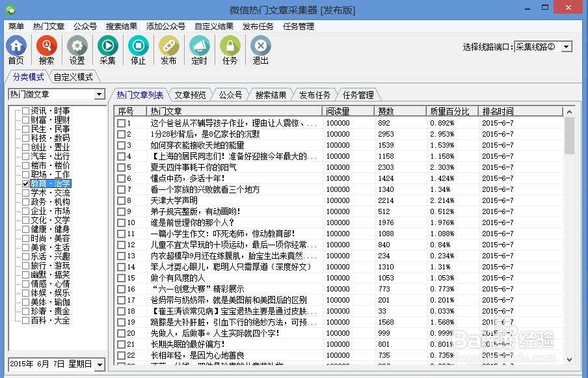Select article 夏天四件事耗干你的阳气
The image size is (588, 378).
(x=193, y=167)
